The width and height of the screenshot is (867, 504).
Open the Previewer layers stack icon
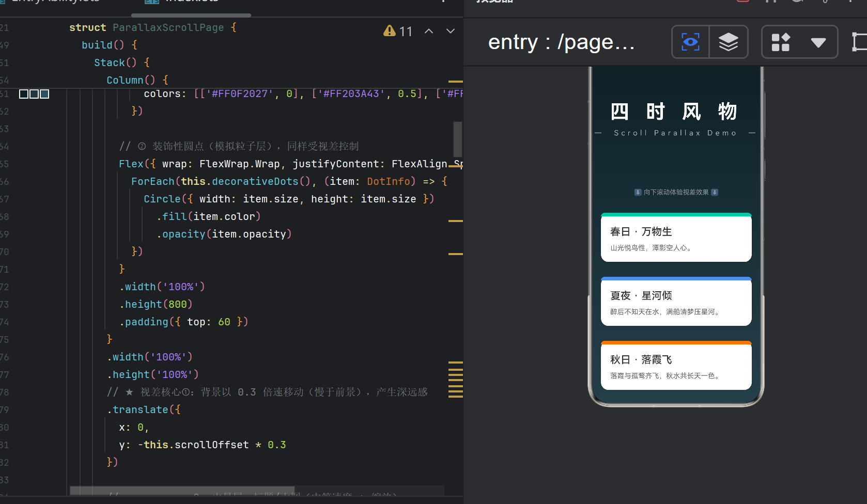point(729,42)
